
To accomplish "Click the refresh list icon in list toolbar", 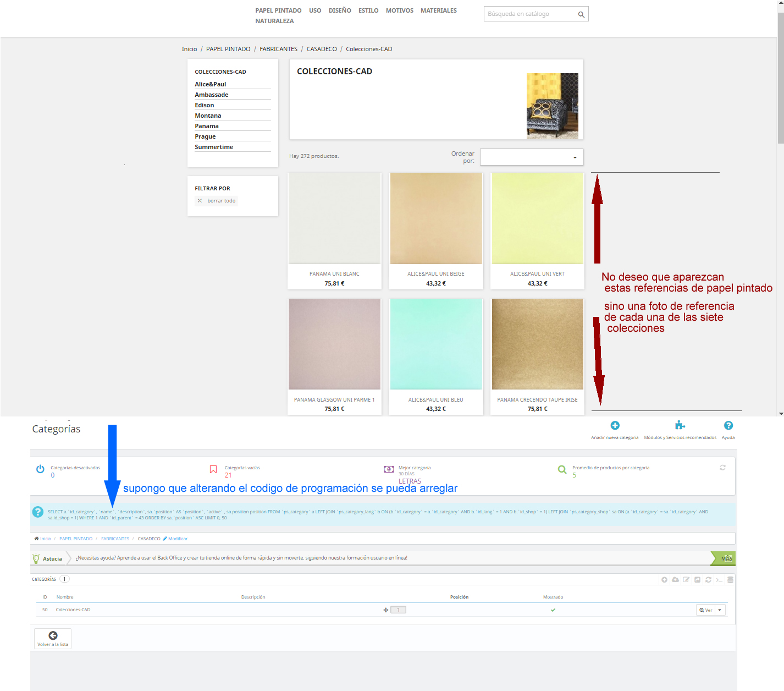I will pyautogui.click(x=708, y=579).
